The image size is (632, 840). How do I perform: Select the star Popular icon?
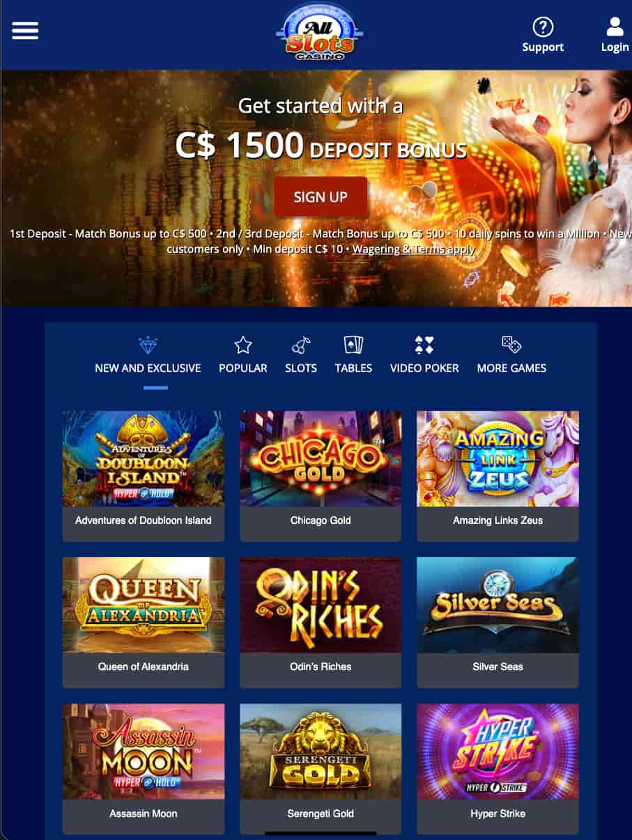pyautogui.click(x=243, y=345)
